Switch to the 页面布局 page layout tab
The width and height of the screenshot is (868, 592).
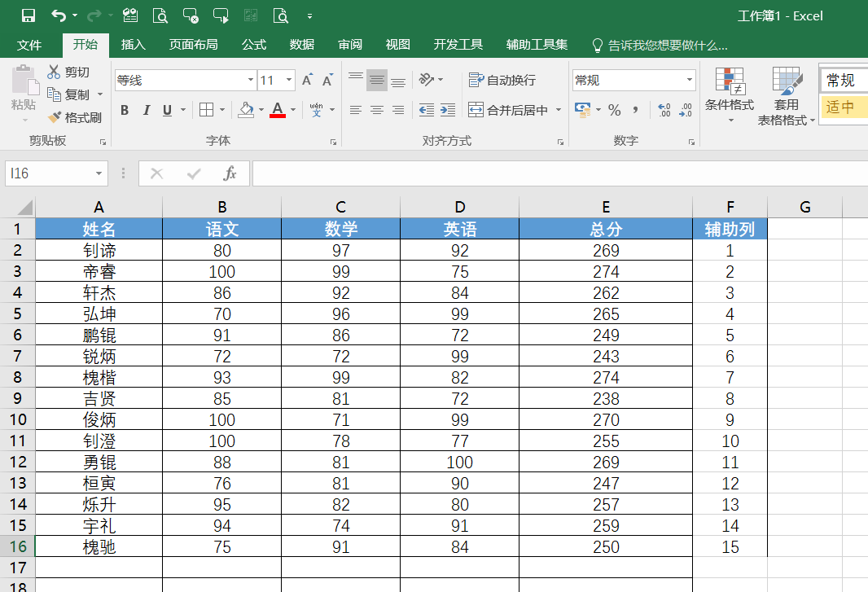click(193, 45)
